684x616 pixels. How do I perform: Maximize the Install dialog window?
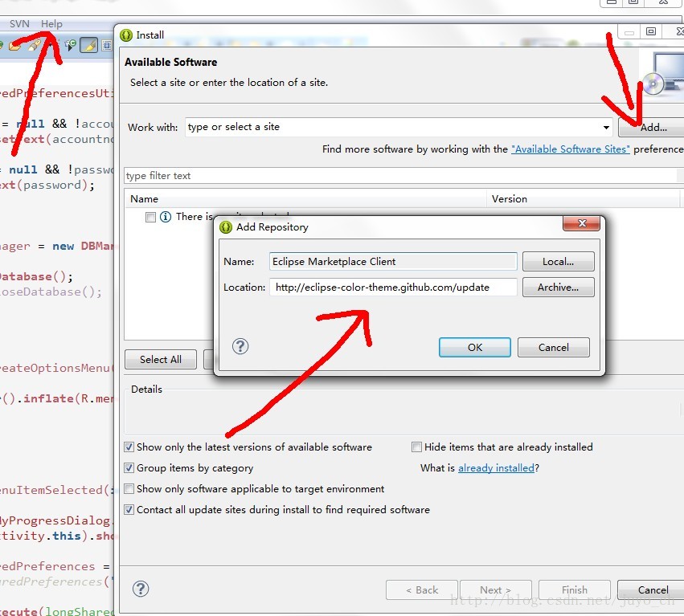[x=651, y=31]
